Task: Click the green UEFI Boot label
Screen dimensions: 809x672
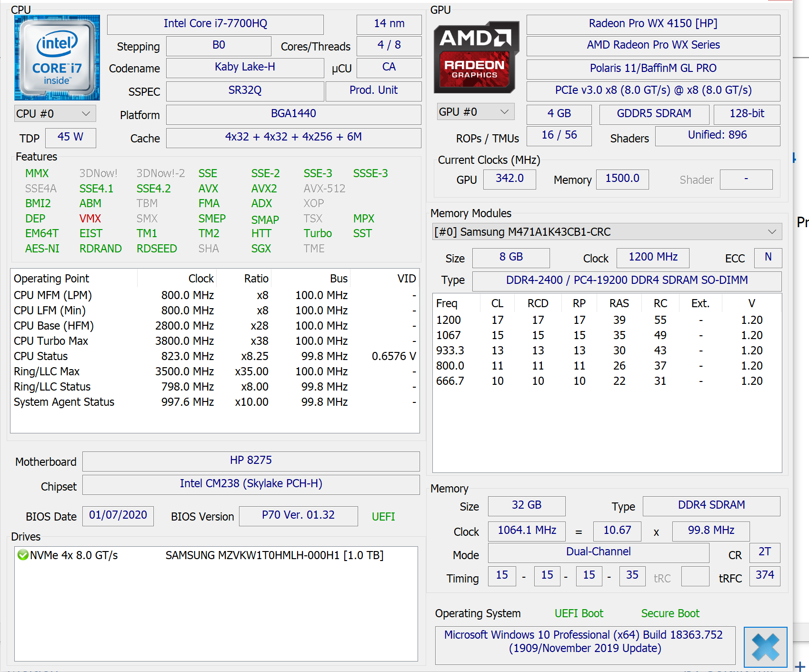Action: (x=579, y=613)
